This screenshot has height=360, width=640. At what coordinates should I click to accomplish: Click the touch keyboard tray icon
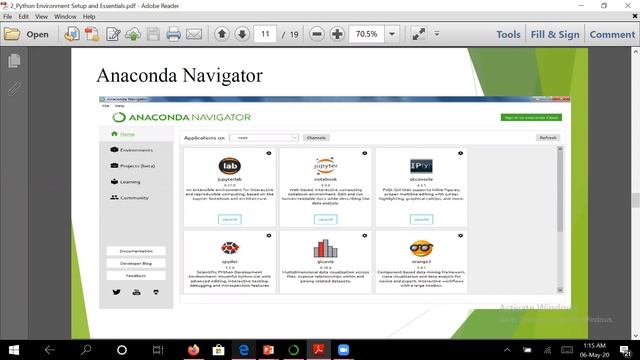[567, 350]
